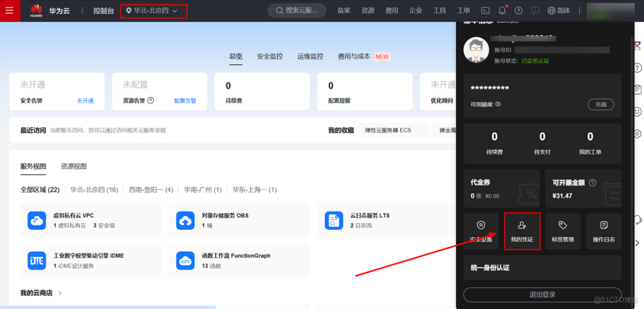Open the help question mark in top bar
The height and width of the screenshot is (309, 644).
(x=519, y=11)
